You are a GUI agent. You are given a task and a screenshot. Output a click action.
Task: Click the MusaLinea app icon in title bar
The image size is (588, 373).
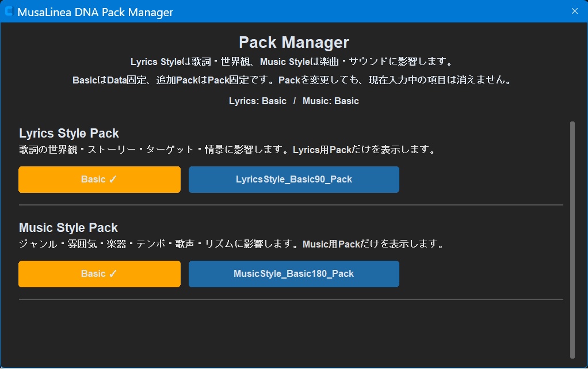point(9,12)
